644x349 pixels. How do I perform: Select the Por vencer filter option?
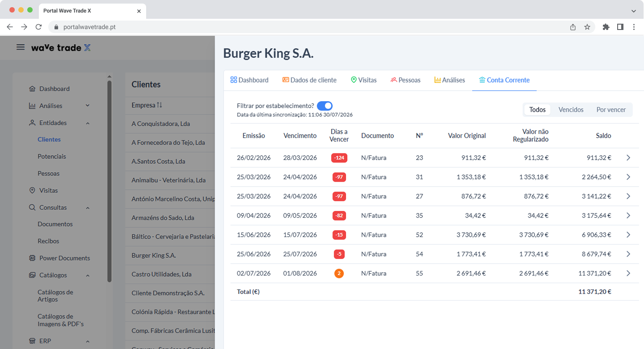point(611,110)
